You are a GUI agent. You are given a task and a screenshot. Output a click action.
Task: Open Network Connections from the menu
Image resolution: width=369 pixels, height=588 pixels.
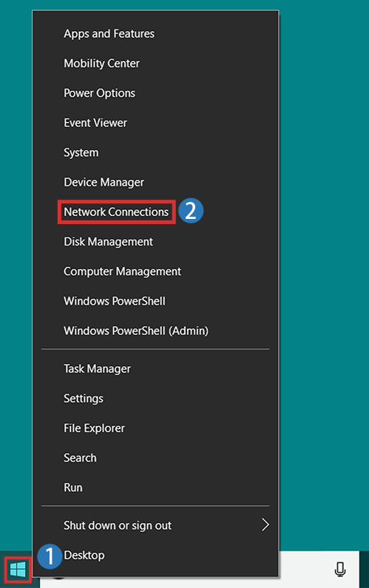[116, 212]
